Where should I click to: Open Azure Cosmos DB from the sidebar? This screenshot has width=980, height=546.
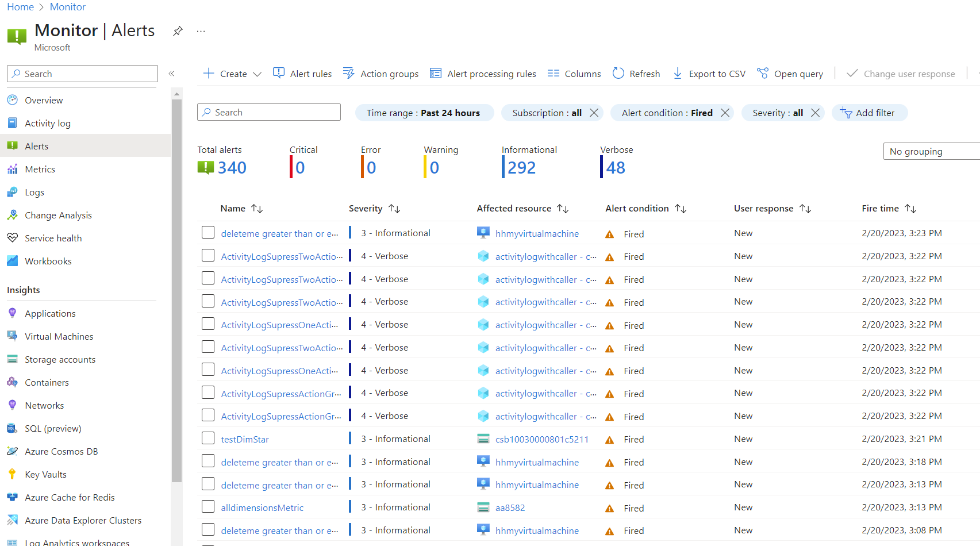[61, 451]
